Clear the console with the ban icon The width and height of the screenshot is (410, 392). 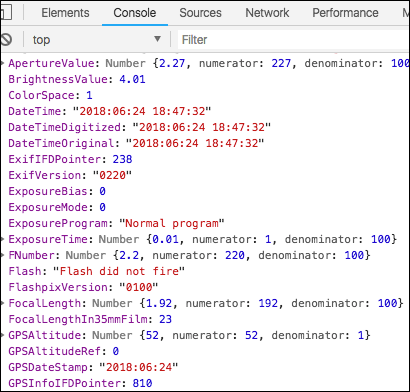pos(6,40)
